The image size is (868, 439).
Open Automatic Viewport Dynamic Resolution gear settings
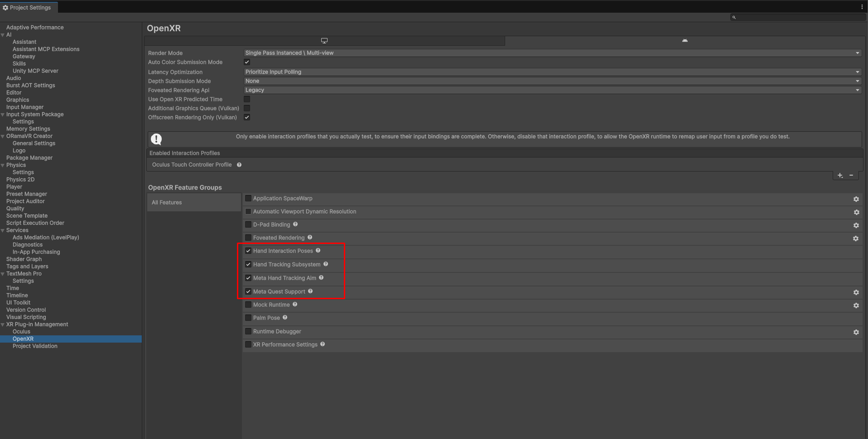pos(856,212)
